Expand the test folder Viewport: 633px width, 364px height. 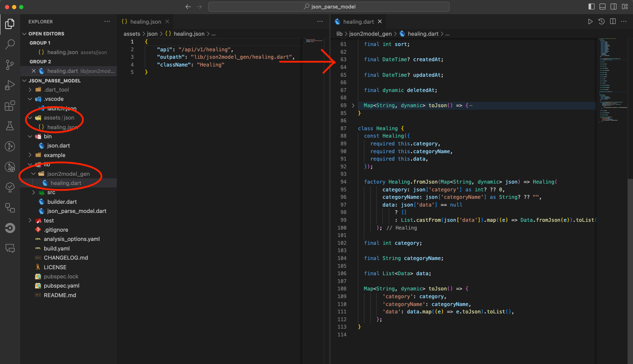tap(49, 220)
